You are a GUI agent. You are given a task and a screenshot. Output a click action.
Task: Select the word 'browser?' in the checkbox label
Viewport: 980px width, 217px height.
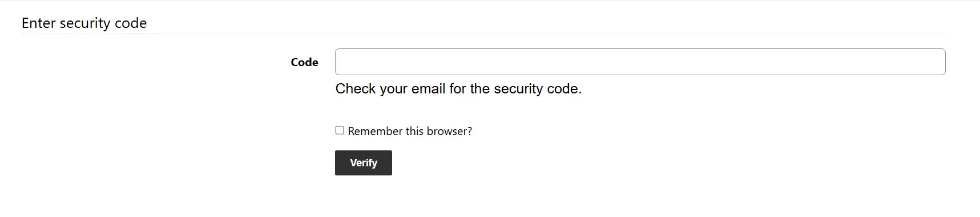tap(449, 131)
